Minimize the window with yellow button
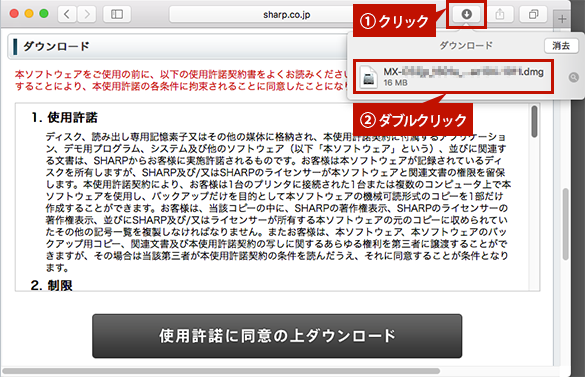Screen dimensions: 585x377 (x=29, y=14)
